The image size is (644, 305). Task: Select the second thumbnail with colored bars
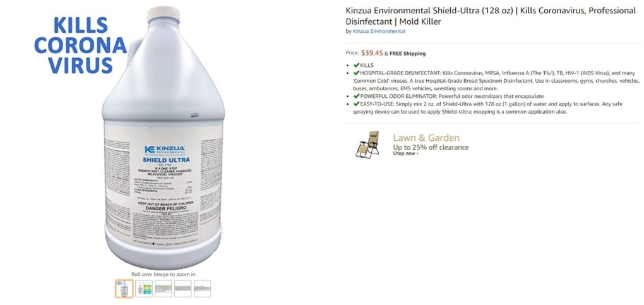click(x=144, y=289)
